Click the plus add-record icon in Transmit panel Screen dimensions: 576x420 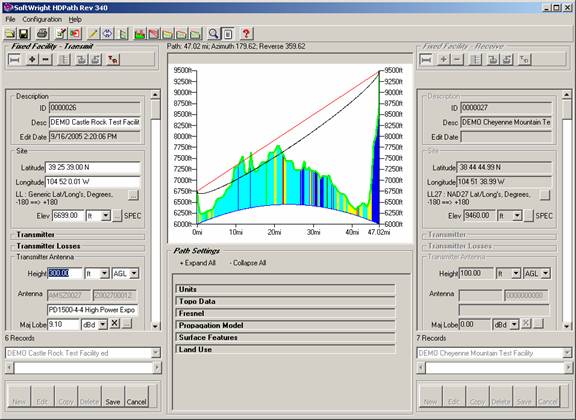32,60
